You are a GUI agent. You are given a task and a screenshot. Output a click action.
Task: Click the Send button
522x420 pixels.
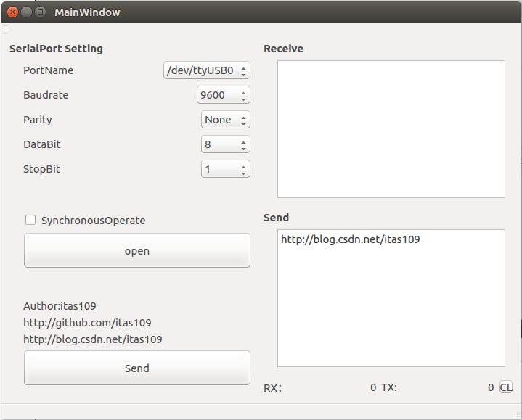pos(137,368)
